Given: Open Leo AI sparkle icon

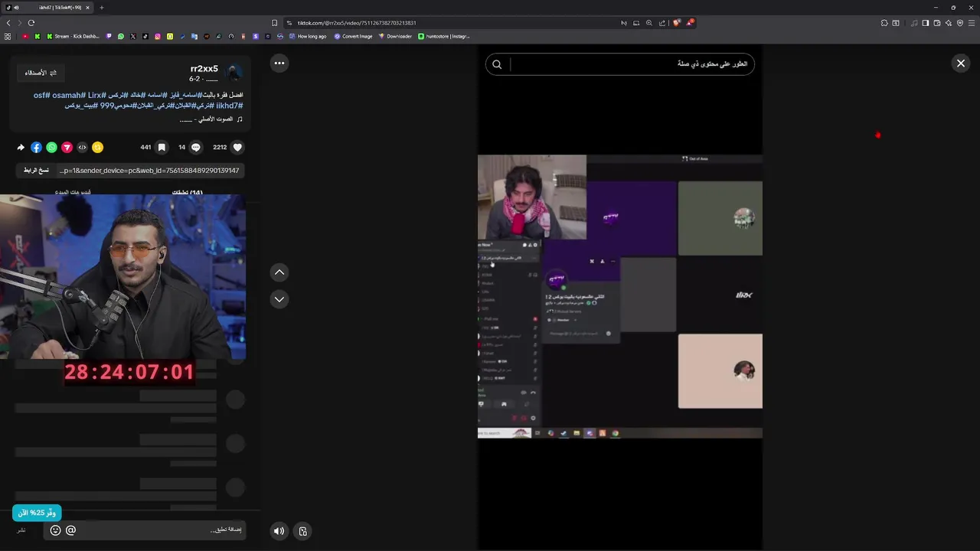Looking at the screenshot, I should tap(949, 23).
